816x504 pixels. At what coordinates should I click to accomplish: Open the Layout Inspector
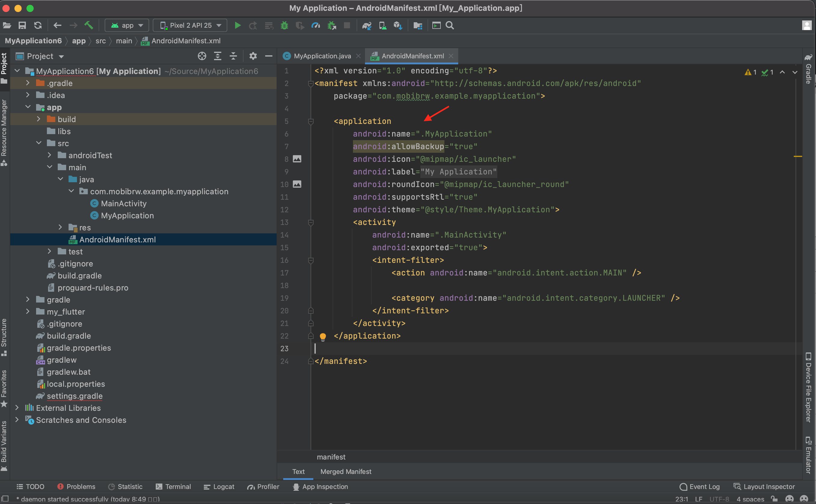tap(764, 487)
